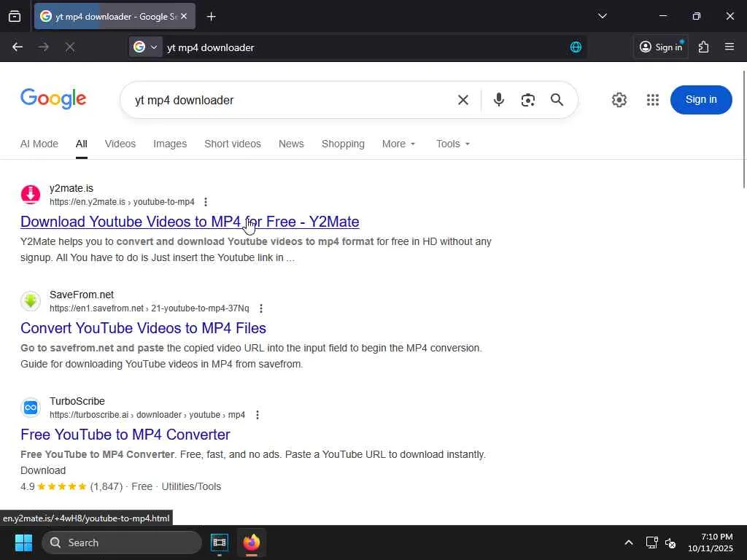747x560 pixels.
Task: Expand the list all tabs chevron
Action: tap(602, 16)
